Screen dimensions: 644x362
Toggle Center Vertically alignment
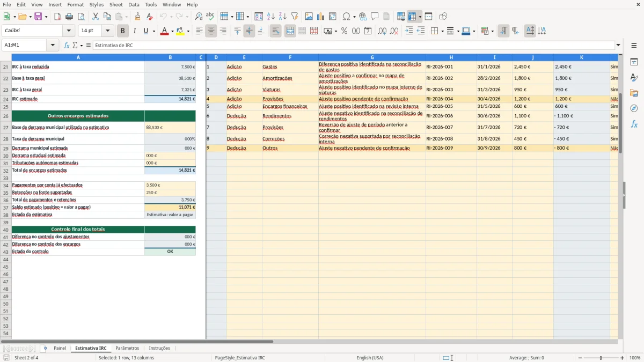tap(249, 31)
